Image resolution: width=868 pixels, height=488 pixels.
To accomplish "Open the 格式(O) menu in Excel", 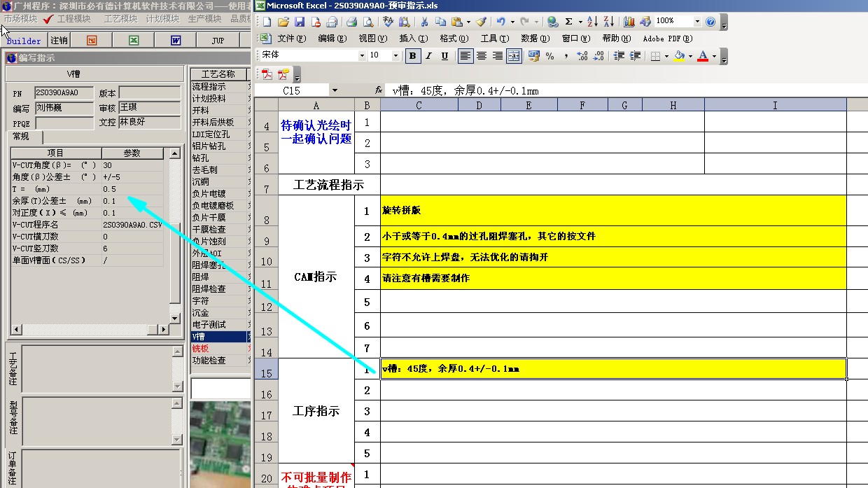I will [x=454, y=39].
